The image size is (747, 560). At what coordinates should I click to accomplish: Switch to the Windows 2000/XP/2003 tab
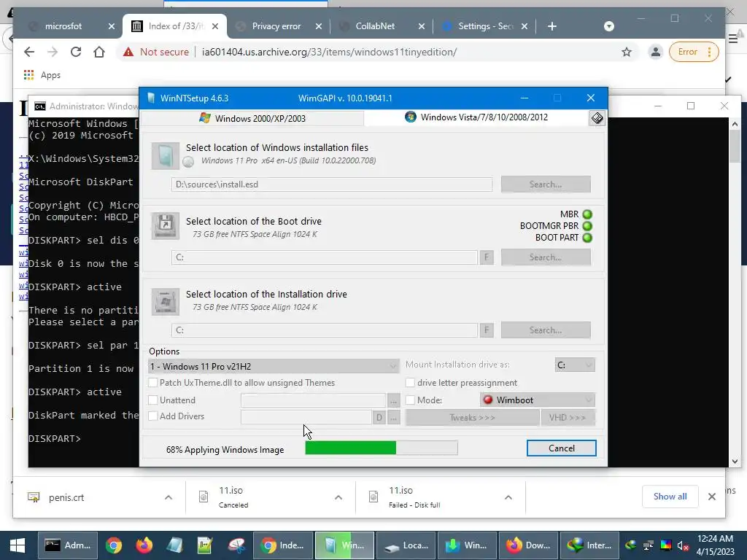coord(252,118)
